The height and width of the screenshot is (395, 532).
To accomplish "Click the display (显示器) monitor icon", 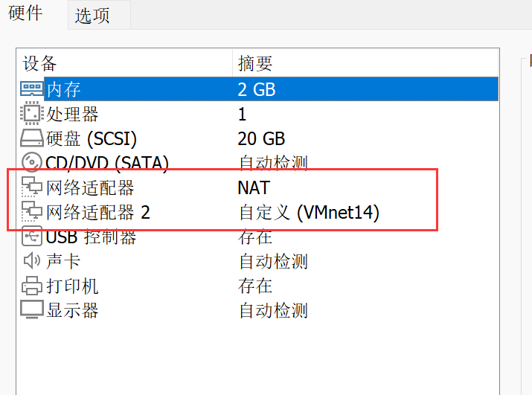I will 32,309.
